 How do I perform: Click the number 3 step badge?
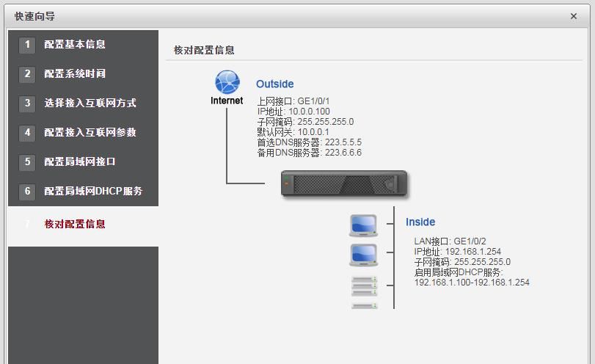point(27,103)
